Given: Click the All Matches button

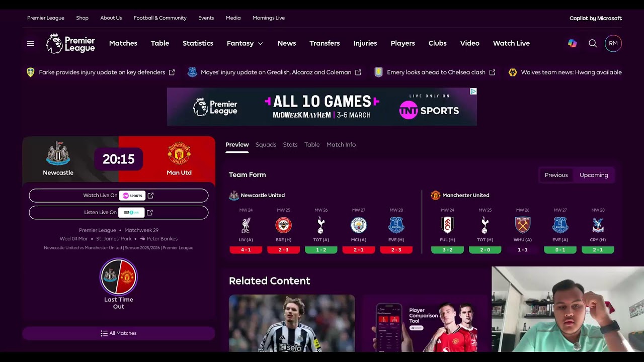Looking at the screenshot, I should [x=119, y=333].
